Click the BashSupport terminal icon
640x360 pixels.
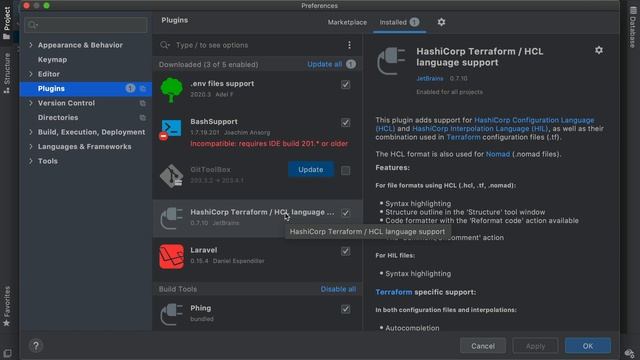tap(171, 128)
